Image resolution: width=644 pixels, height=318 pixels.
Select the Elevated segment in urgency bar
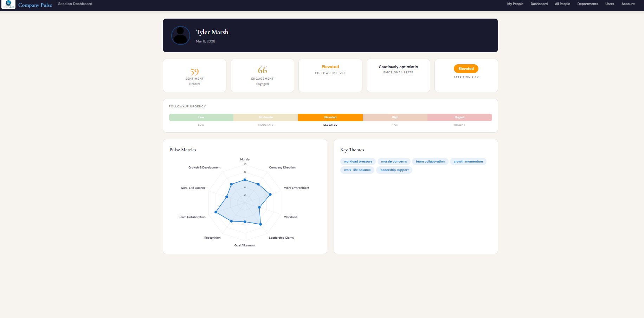pos(330,117)
